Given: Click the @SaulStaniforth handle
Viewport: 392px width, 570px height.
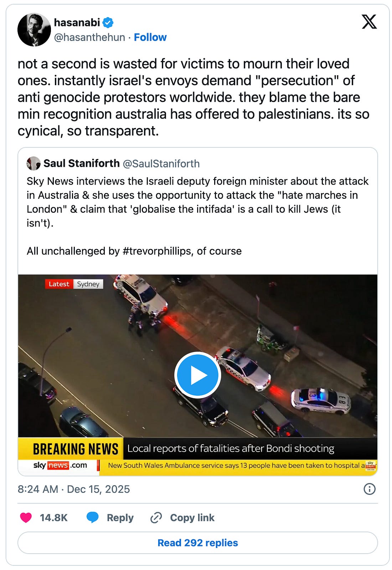Looking at the screenshot, I should point(161,164).
